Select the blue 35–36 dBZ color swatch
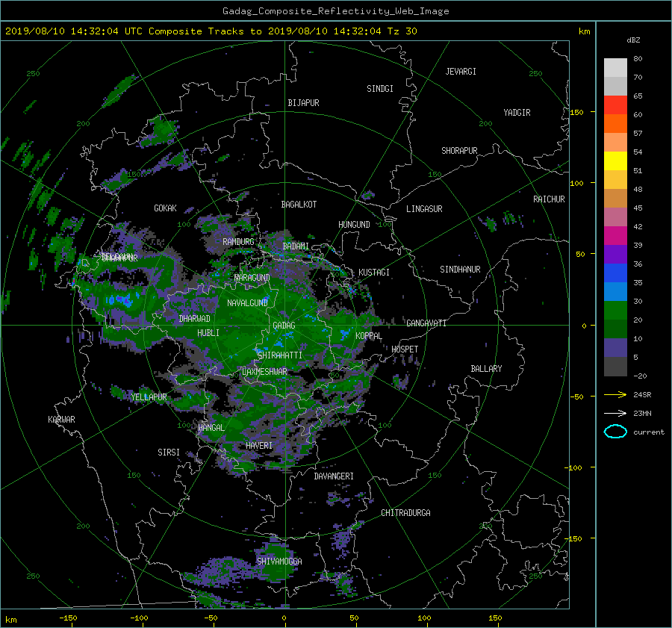672x628 pixels. click(x=615, y=273)
